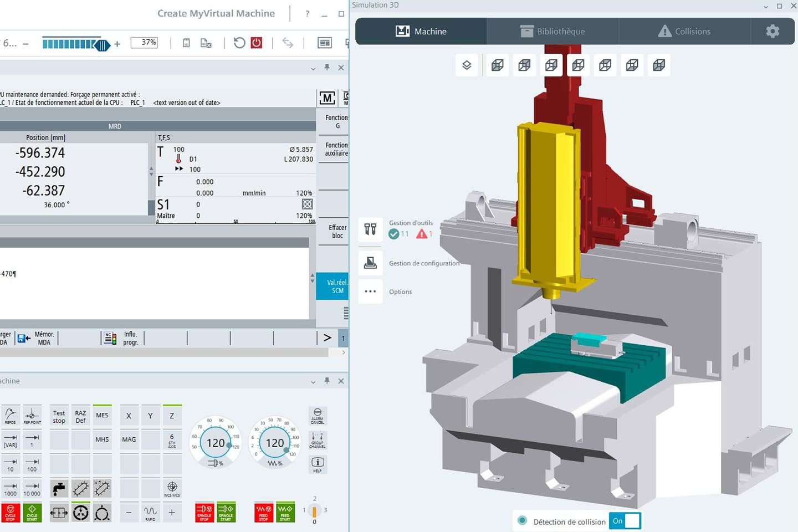Click the coolant faucet icon
798x532 pixels.
[x=59, y=488]
